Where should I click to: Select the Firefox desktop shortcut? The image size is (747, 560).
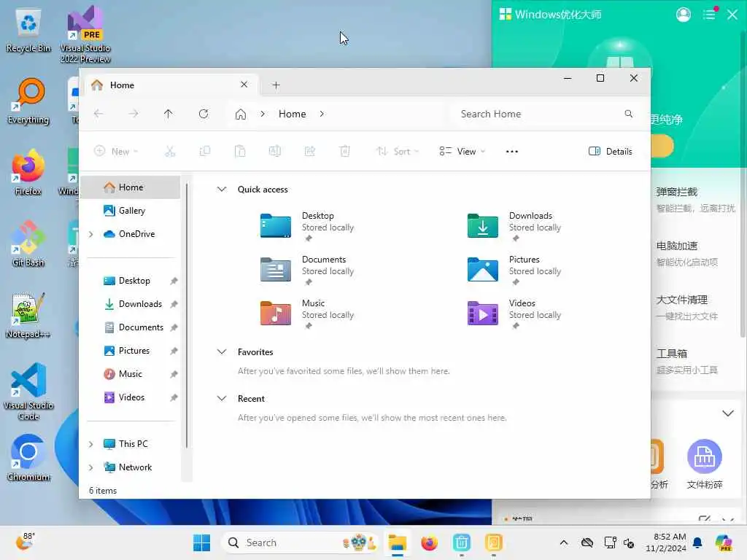click(x=28, y=172)
